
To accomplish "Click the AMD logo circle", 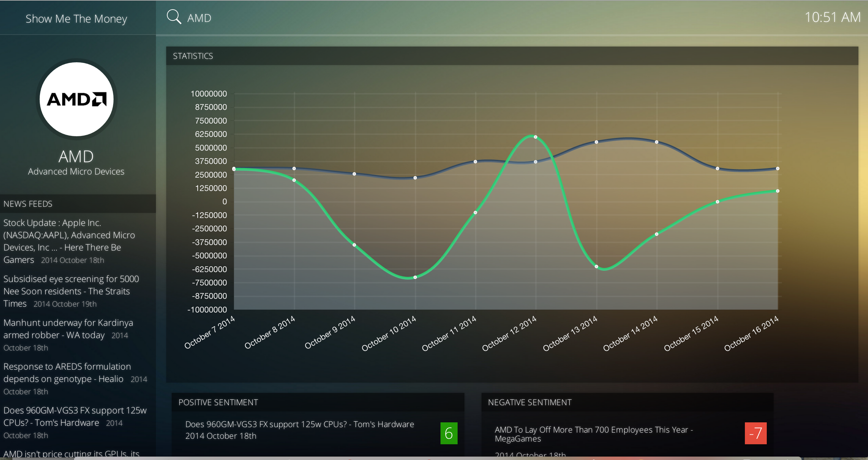I will click(77, 99).
